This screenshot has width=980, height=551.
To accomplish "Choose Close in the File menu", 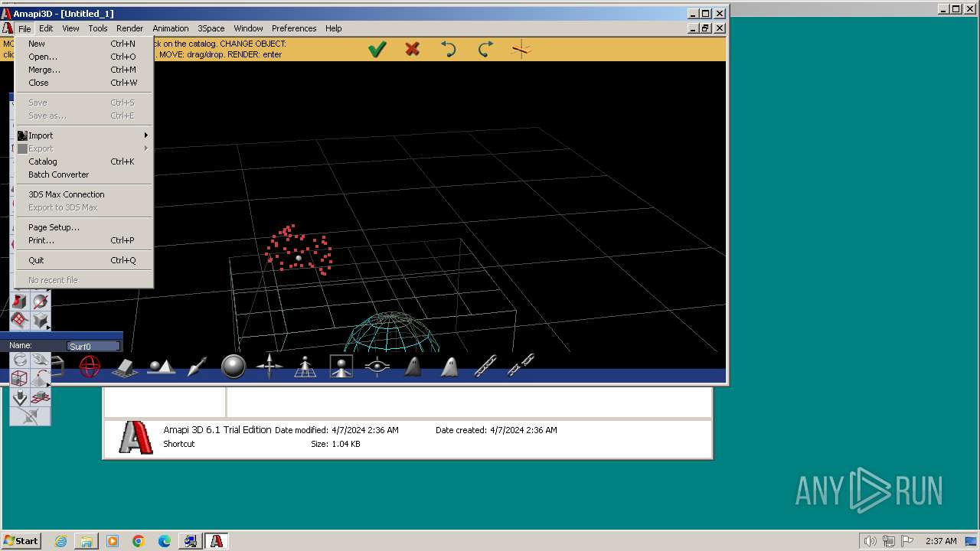I will (84, 83).
